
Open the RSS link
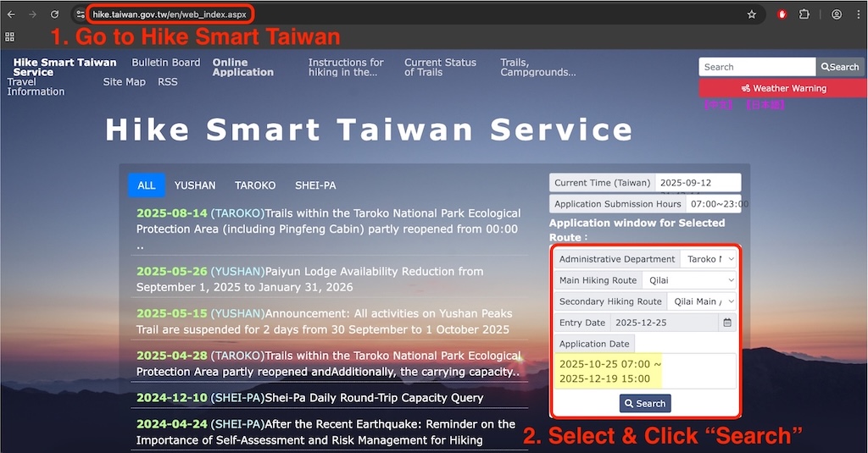click(168, 82)
